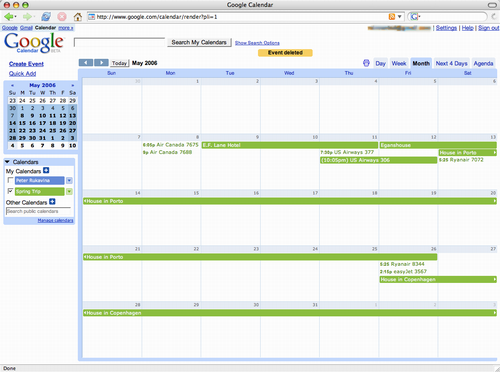Open the Ryanair 7072 event
Viewport: 500px width, 372px height.
pos(461,160)
